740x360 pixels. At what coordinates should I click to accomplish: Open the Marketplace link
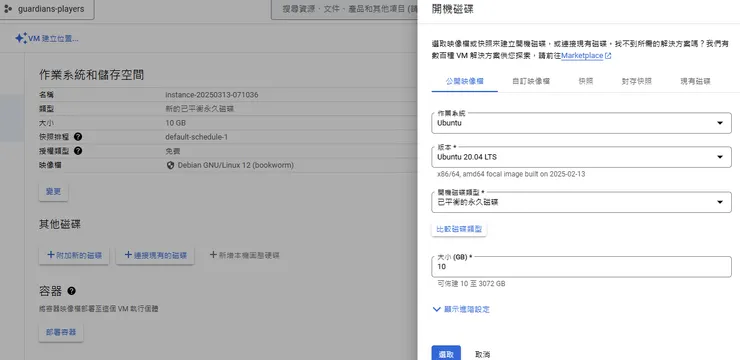[582, 56]
